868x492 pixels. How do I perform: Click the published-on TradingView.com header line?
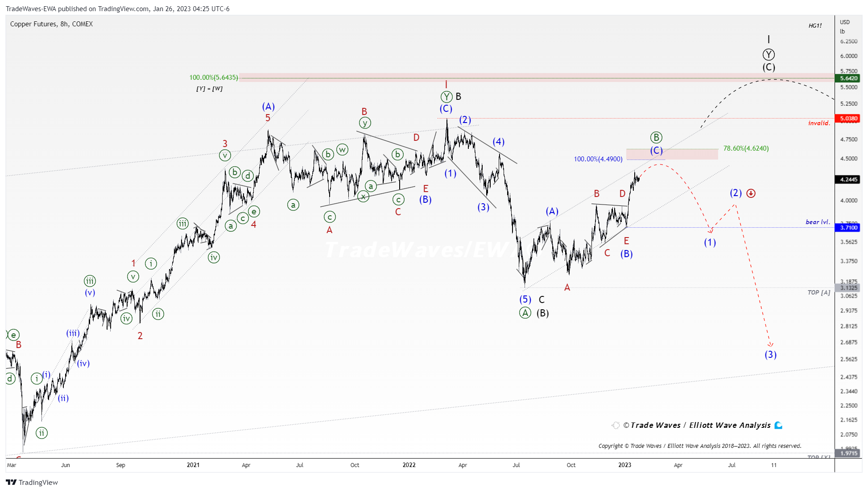[x=118, y=9]
